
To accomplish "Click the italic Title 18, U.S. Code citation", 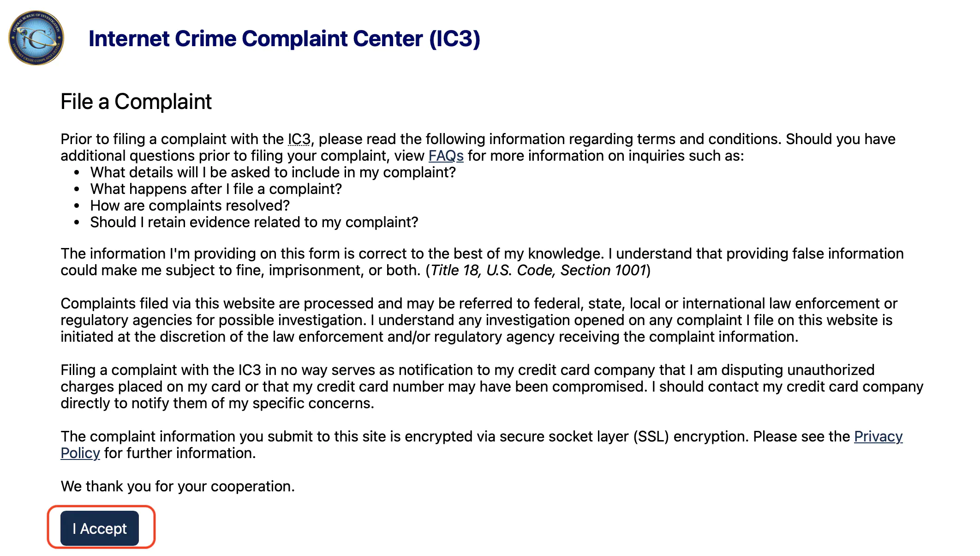I will coord(538,271).
